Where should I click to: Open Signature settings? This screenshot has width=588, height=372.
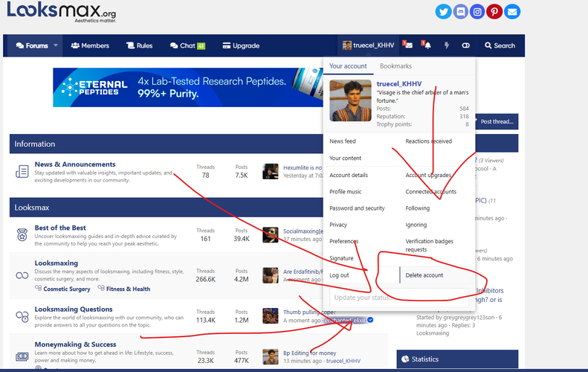[341, 258]
